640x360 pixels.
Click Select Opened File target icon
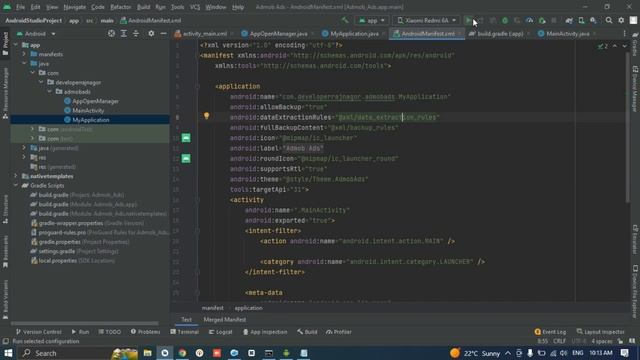coord(111,33)
